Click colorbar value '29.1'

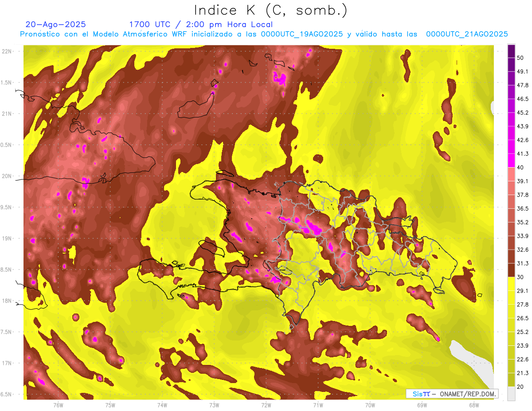[522, 291]
